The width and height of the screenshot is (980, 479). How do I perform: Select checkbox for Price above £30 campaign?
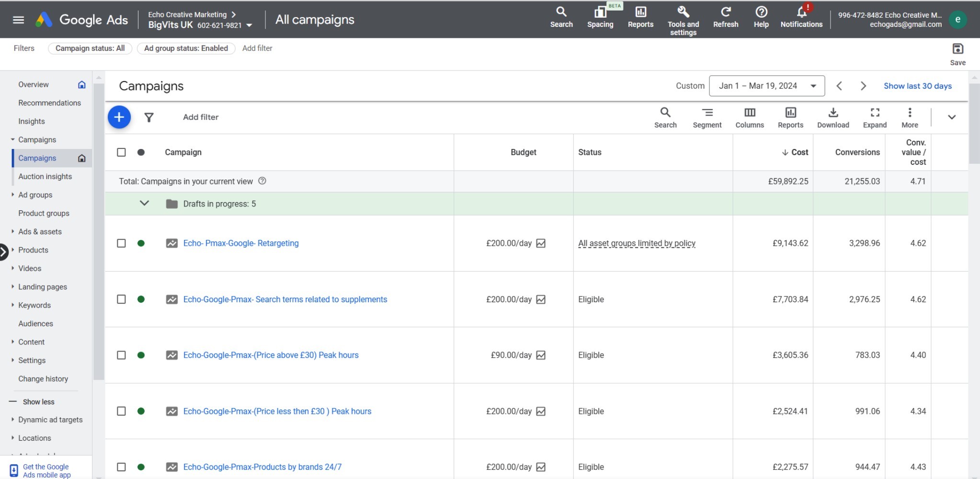point(122,355)
